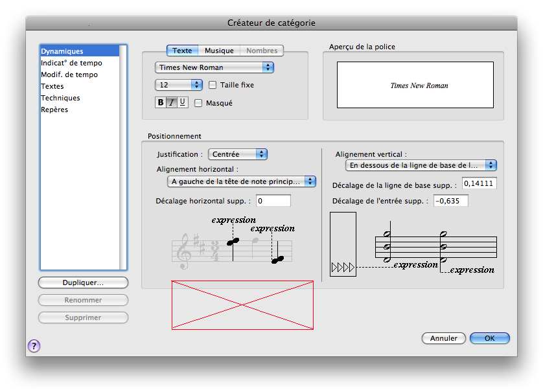Switch to the Texte tab
Image resolution: width=543 pixels, height=392 pixels.
point(182,51)
